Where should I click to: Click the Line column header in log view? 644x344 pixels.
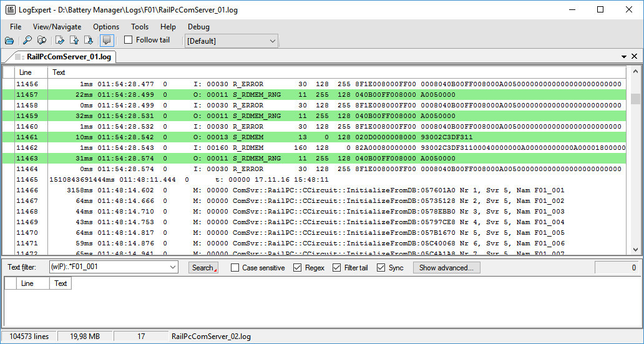point(31,72)
